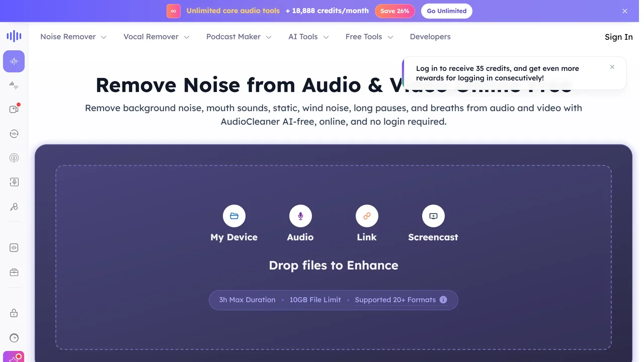Click the '10GB File Limit' text
The height and width of the screenshot is (362, 644).
pyautogui.click(x=315, y=300)
